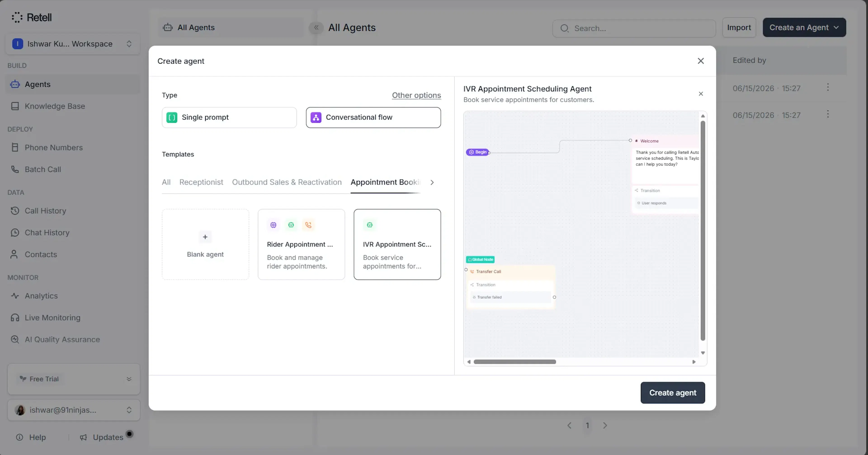The image size is (868, 455).
Task: Click the preview scroll right arrow
Action: click(694, 362)
